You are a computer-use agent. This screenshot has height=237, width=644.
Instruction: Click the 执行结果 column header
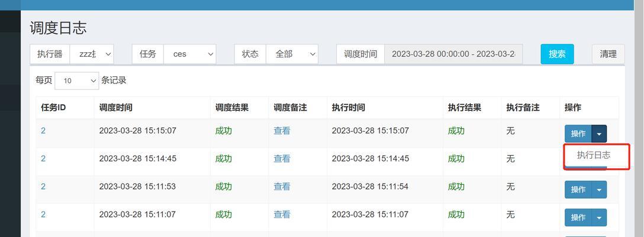472,108
